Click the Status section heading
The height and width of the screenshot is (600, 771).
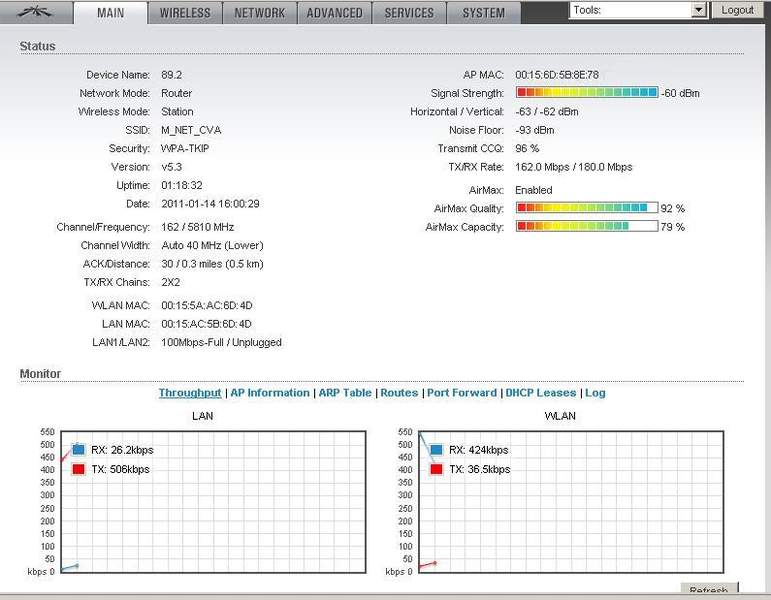37,46
